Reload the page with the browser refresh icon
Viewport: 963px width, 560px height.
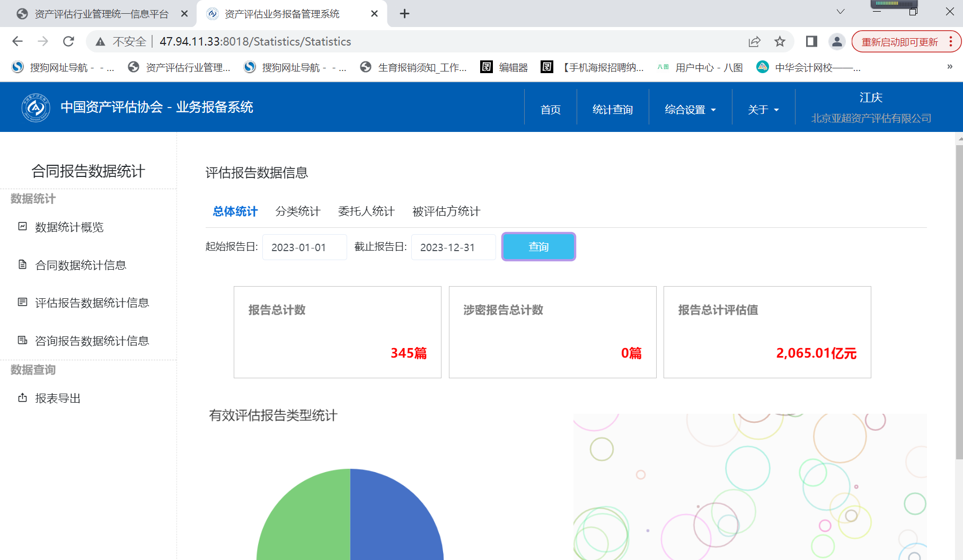[x=68, y=41]
